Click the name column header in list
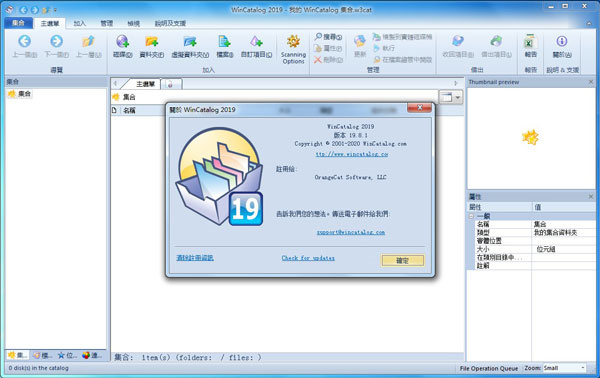This screenshot has height=378, width=600. pyautogui.click(x=129, y=111)
